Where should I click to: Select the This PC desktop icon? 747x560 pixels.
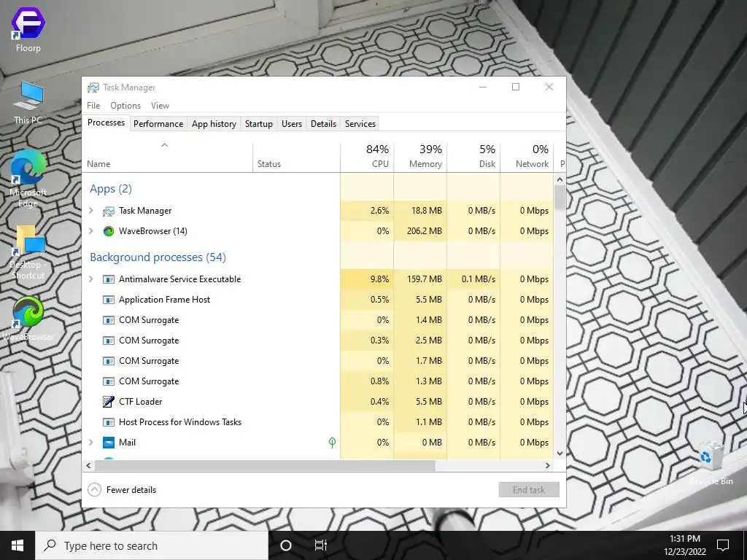(x=28, y=102)
